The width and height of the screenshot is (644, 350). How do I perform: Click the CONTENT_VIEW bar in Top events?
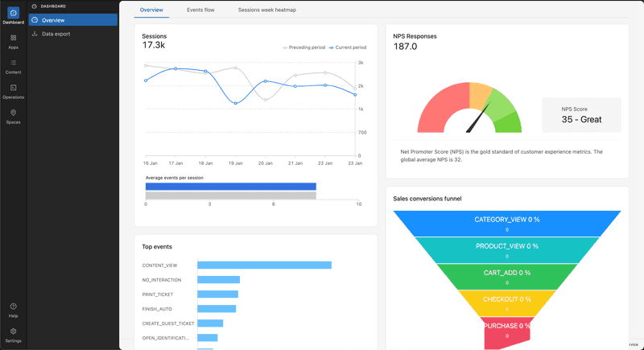point(264,265)
